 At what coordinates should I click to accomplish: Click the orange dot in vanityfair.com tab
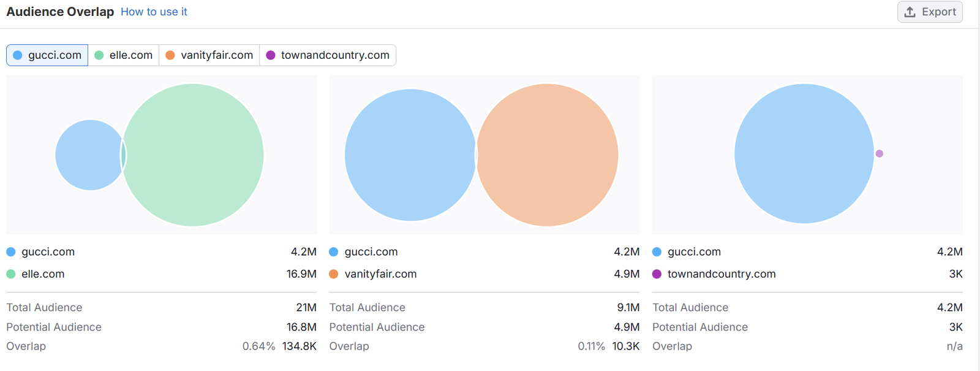pos(170,55)
